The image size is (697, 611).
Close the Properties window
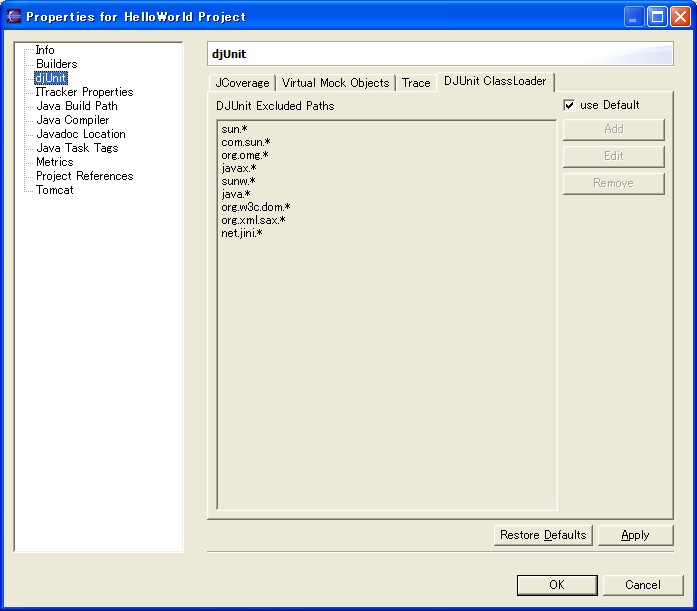tap(681, 17)
